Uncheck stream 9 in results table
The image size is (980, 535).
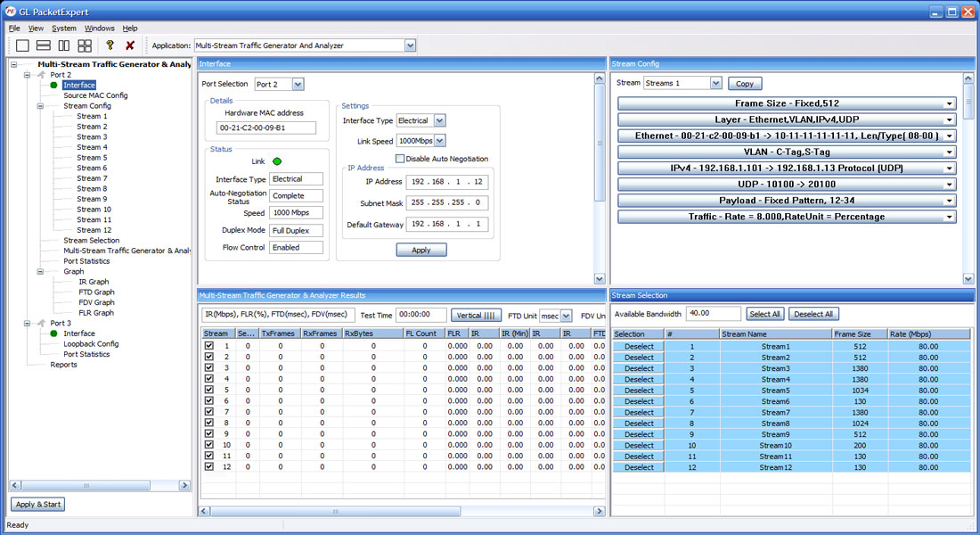(x=208, y=433)
